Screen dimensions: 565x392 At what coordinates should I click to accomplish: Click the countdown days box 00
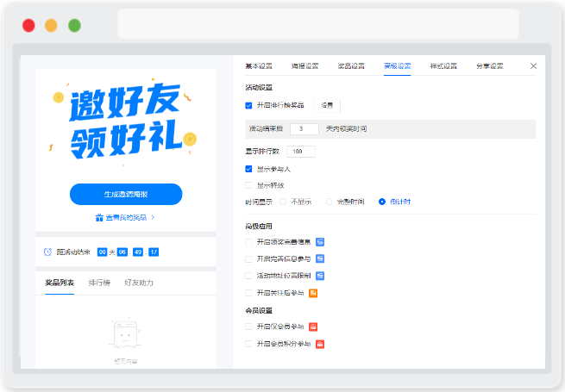click(x=103, y=252)
